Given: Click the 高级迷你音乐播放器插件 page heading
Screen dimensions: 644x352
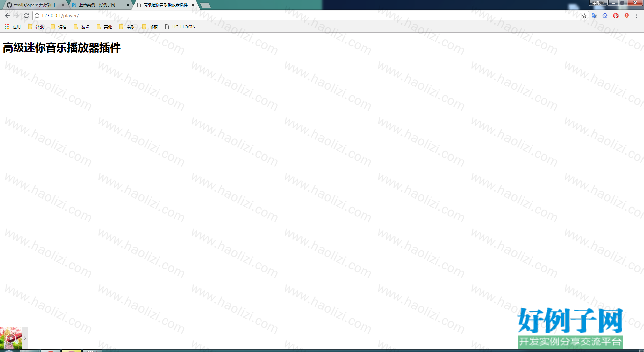Looking at the screenshot, I should click(62, 48).
